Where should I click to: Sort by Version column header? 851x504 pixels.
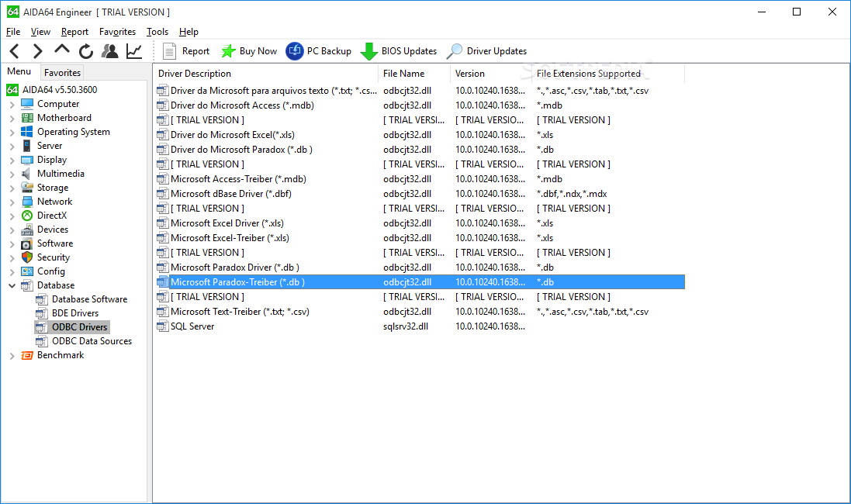tap(490, 73)
